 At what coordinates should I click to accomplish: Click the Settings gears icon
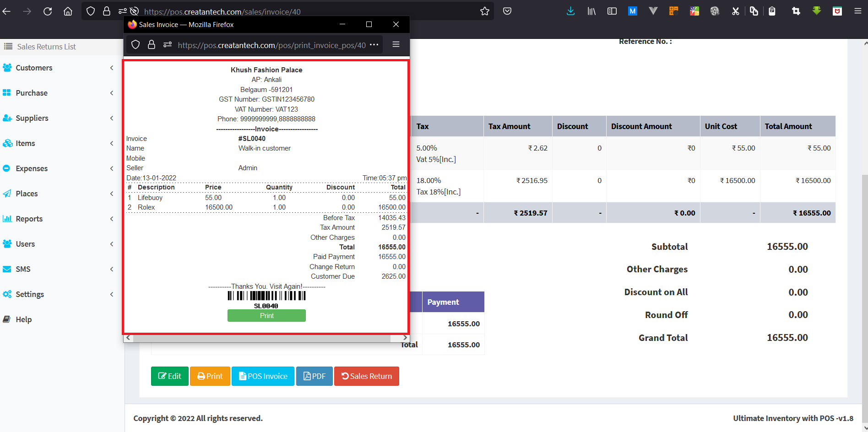[x=7, y=294]
